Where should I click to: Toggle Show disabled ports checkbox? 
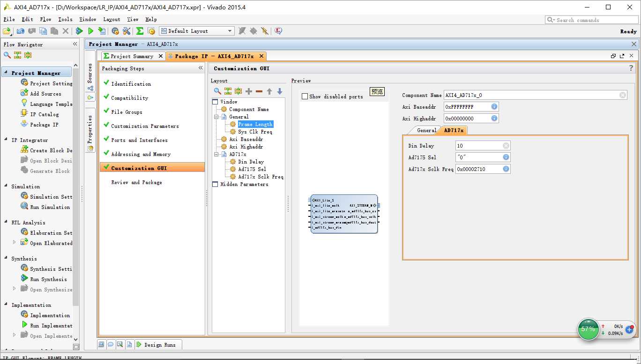(305, 97)
